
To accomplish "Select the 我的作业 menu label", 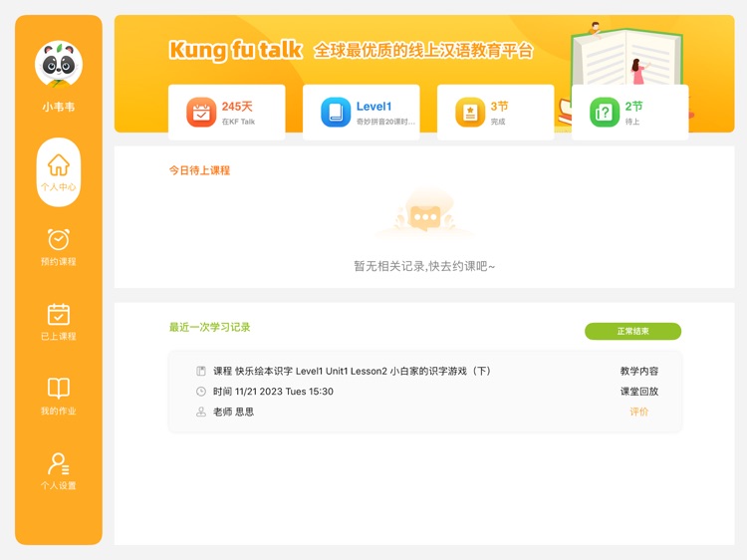I will pyautogui.click(x=59, y=411).
